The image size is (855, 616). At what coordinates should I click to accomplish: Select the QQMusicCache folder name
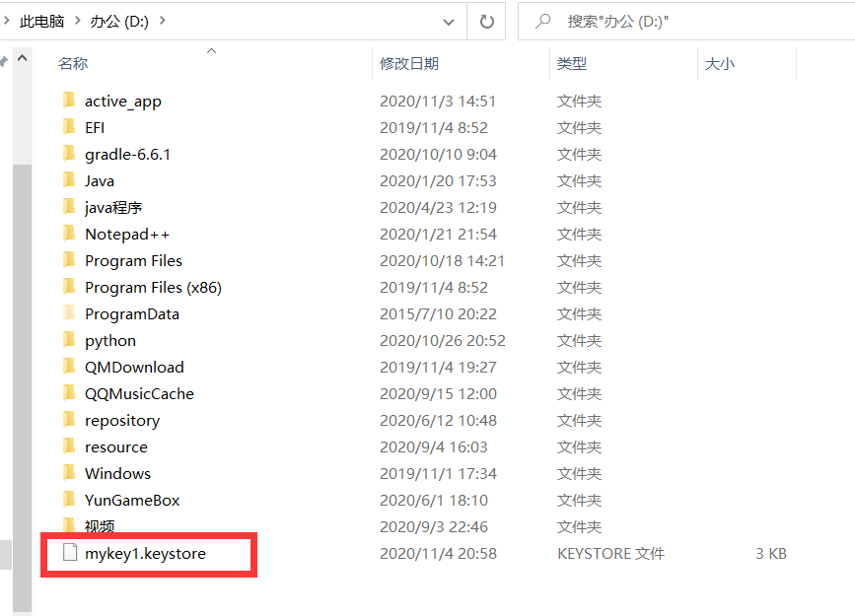click(140, 394)
